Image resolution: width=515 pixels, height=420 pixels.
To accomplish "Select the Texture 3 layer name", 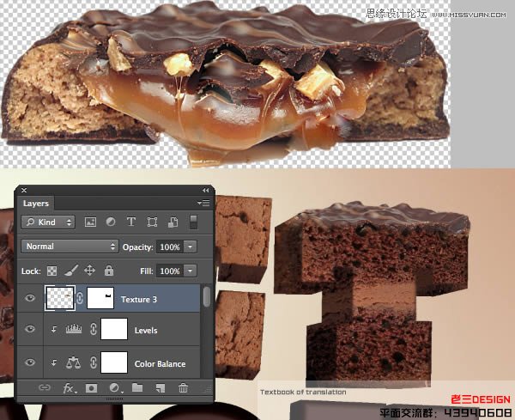I will click(x=139, y=300).
